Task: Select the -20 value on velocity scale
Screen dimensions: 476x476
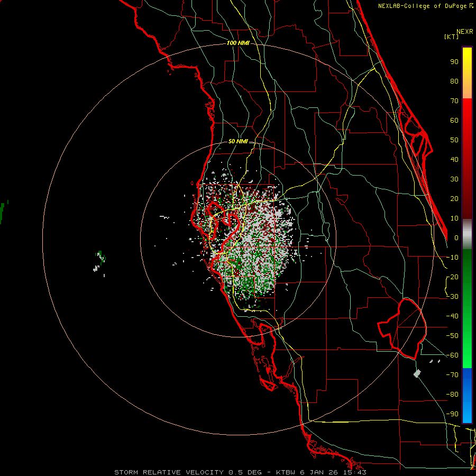Action: 452,277
